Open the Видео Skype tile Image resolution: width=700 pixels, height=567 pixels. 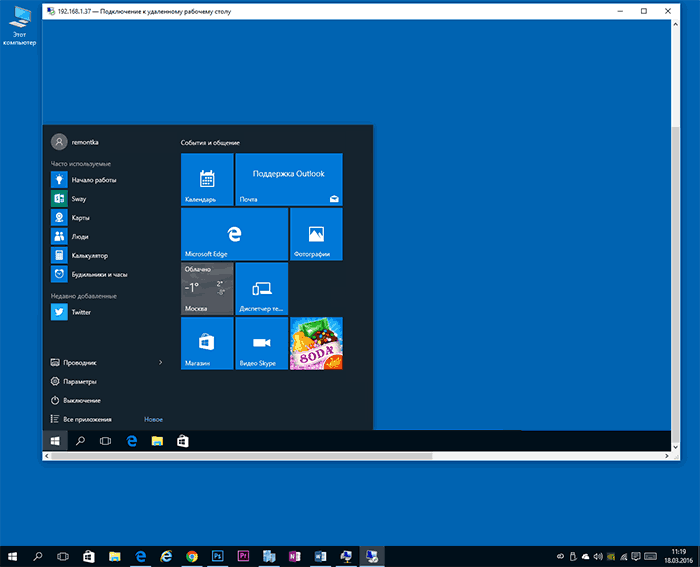(262, 343)
